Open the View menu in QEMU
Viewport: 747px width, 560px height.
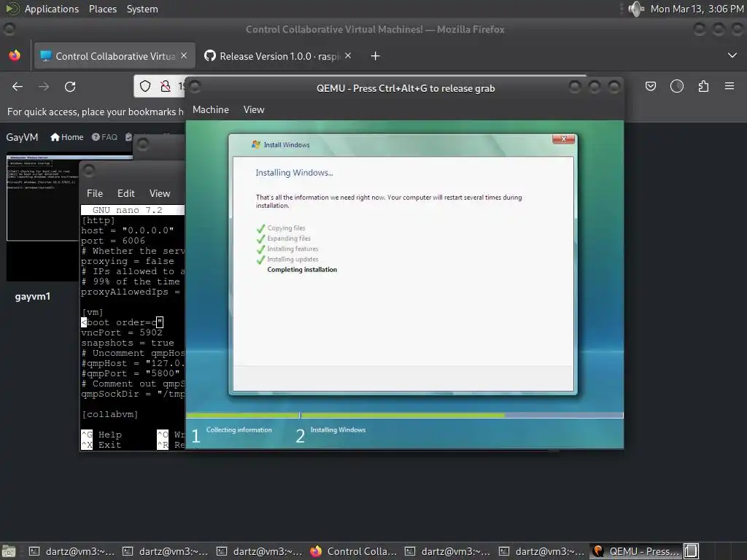click(x=253, y=109)
